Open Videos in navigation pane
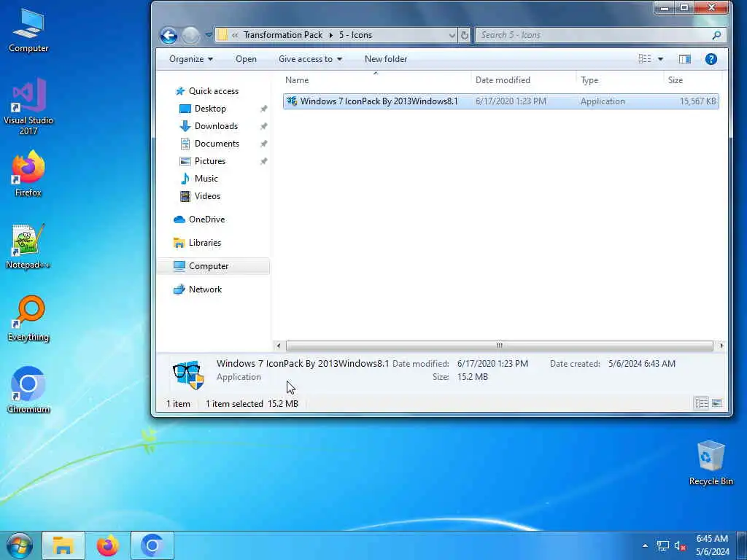 [x=207, y=196]
